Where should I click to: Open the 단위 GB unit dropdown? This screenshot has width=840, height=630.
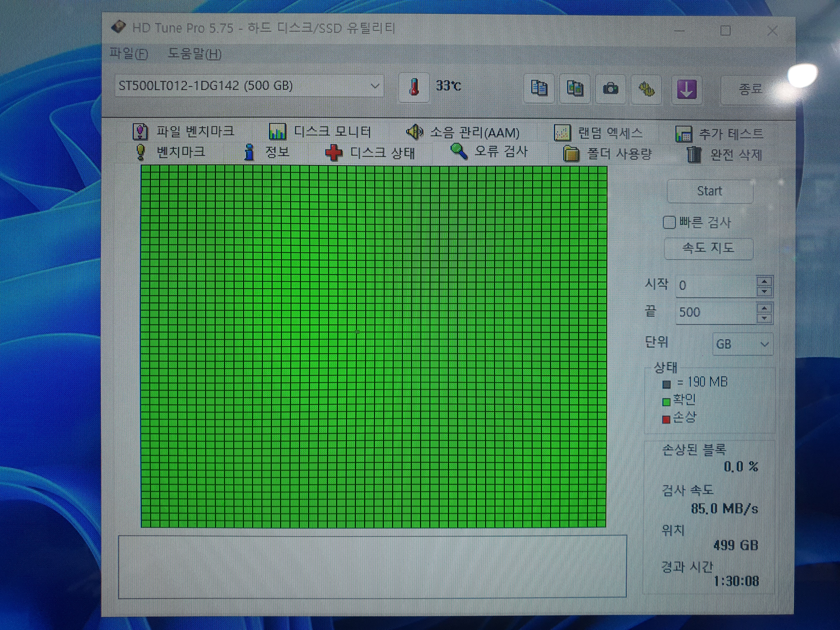pos(743,344)
